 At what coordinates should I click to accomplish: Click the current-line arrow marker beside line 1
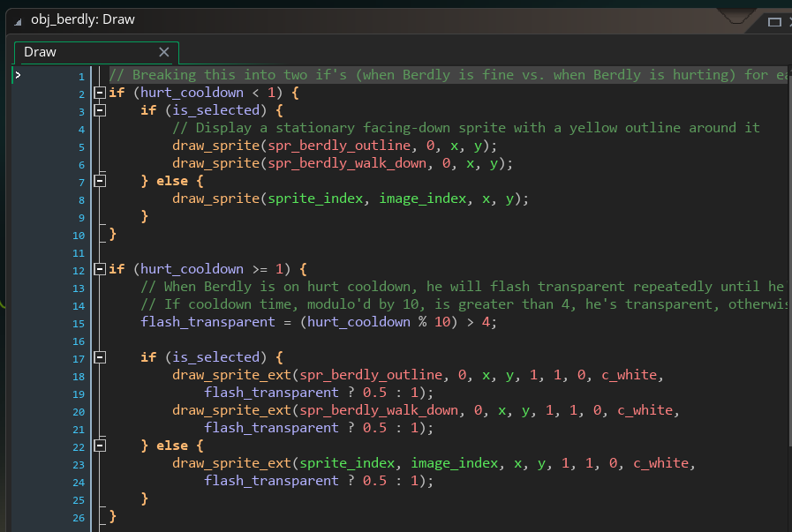[x=18, y=75]
